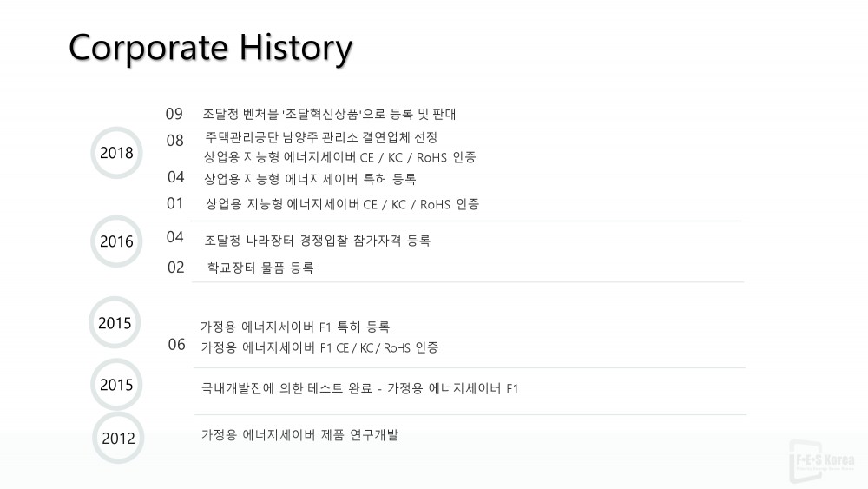Screen dimensions: 868x489
Task: Select the month marker 06
Action: click(x=176, y=345)
